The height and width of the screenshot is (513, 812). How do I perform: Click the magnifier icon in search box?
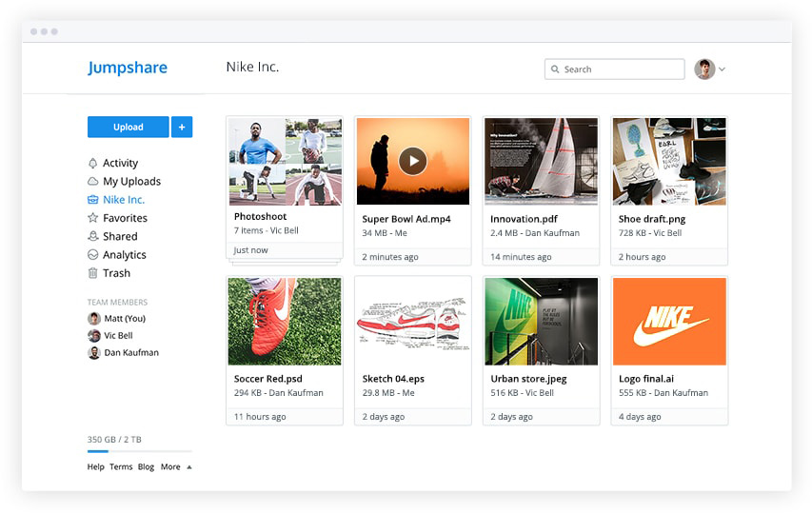click(554, 69)
